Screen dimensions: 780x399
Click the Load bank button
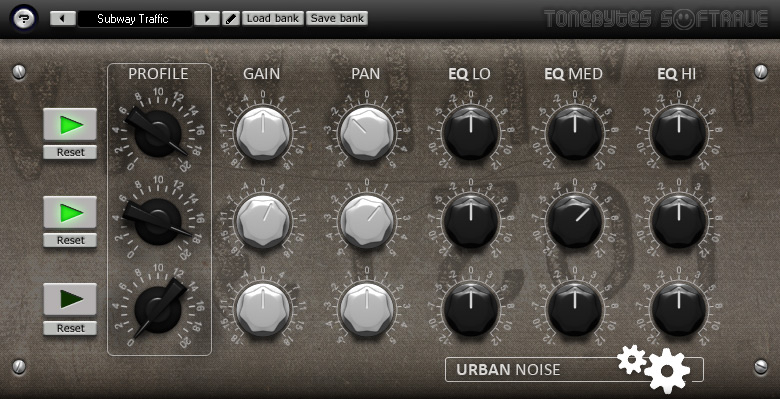point(273,18)
